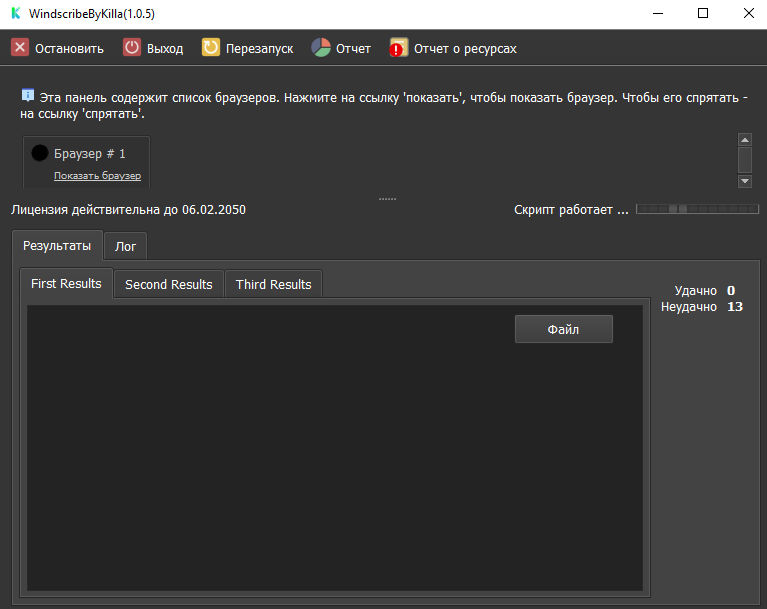This screenshot has height=609, width=767.
Task: Select the Результаты tab
Action: tap(56, 245)
